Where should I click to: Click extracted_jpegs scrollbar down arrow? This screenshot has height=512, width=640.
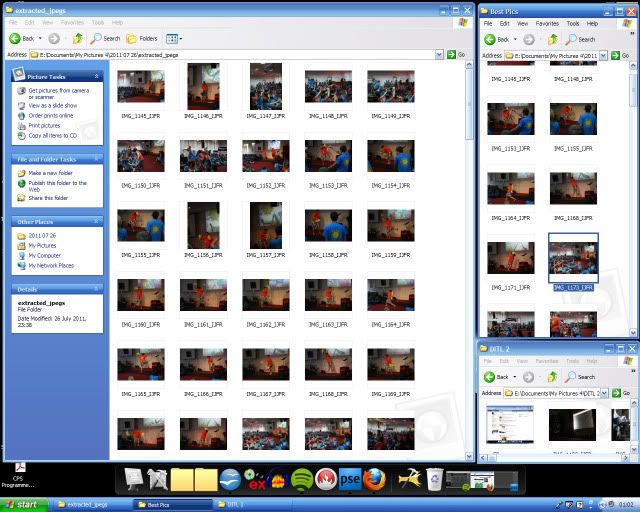tap(469, 456)
